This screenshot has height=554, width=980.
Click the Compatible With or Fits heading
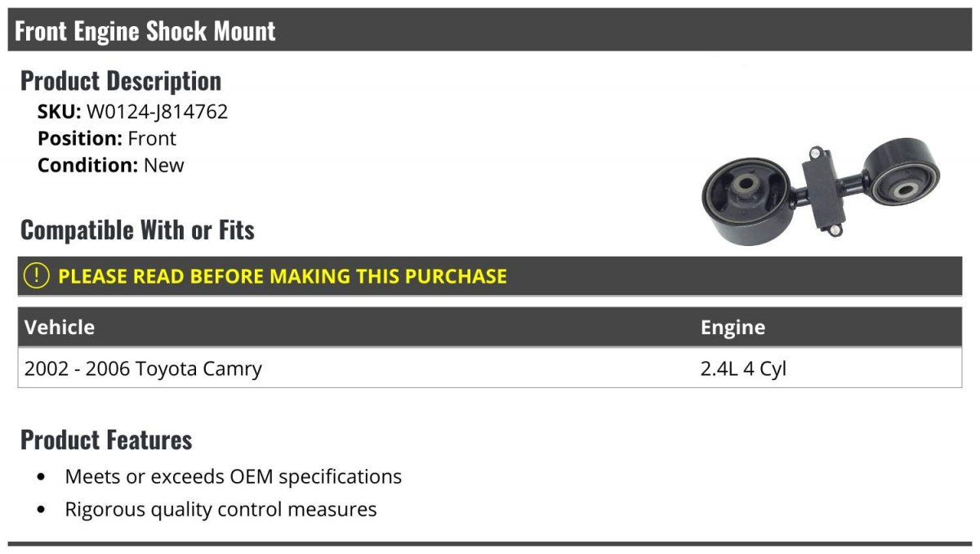(137, 230)
